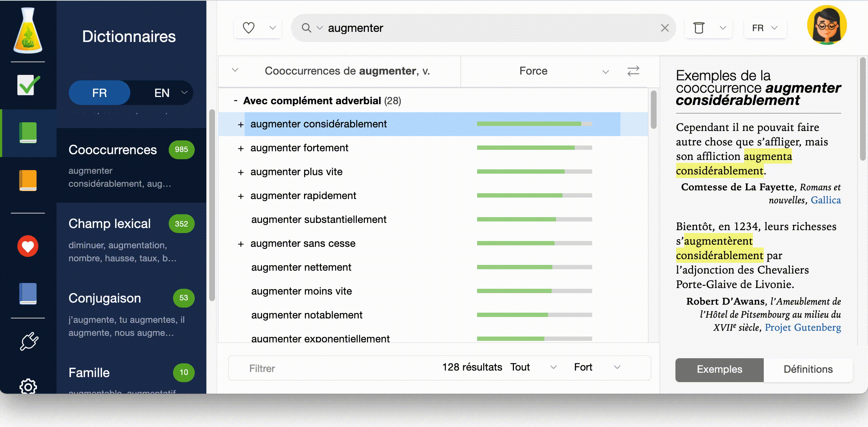Expand the augmenter fortement entry
Screen dimensions: 868x427
[x=241, y=148]
